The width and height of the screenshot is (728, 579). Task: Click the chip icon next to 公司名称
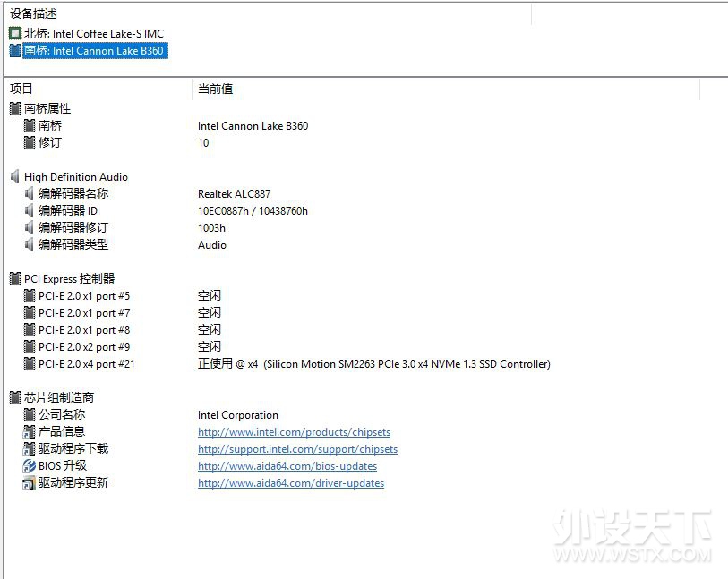point(30,414)
